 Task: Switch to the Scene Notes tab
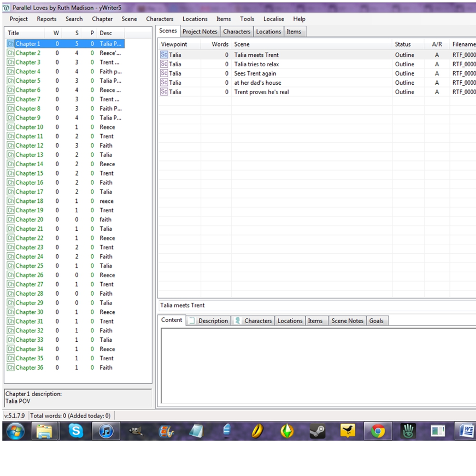pyautogui.click(x=347, y=321)
